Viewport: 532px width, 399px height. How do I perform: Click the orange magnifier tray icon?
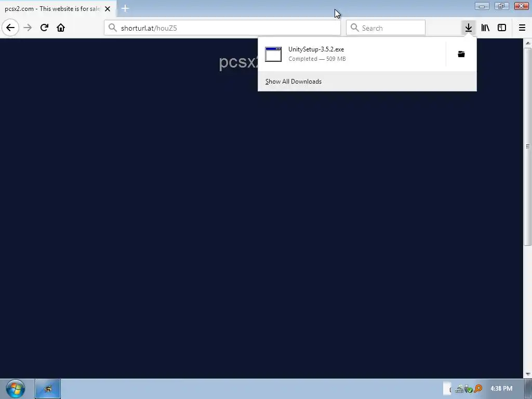[x=478, y=388]
